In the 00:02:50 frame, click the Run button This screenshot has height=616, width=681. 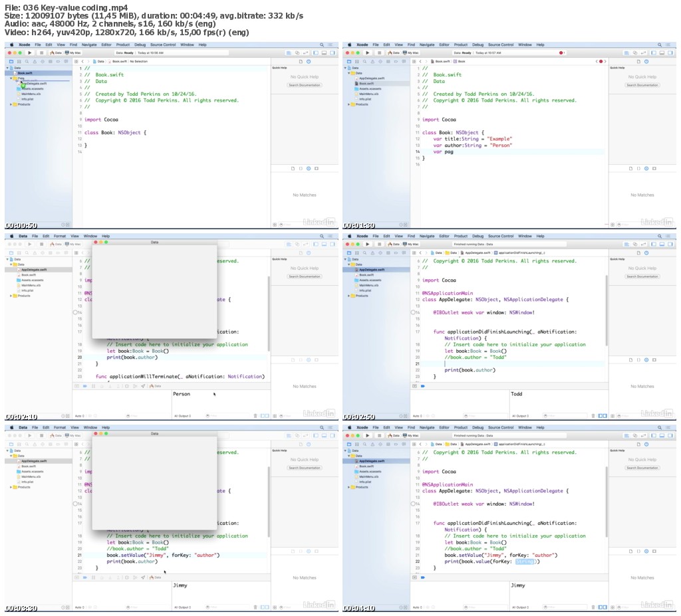click(x=367, y=245)
